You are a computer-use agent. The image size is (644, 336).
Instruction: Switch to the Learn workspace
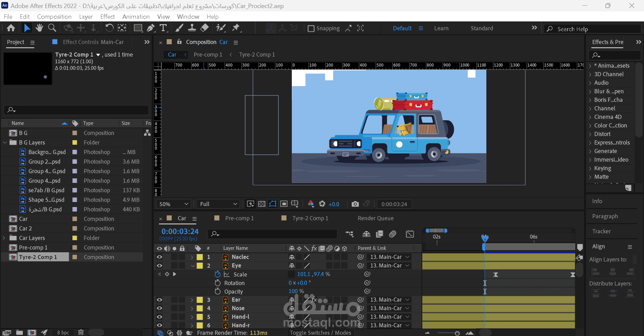coord(441,28)
